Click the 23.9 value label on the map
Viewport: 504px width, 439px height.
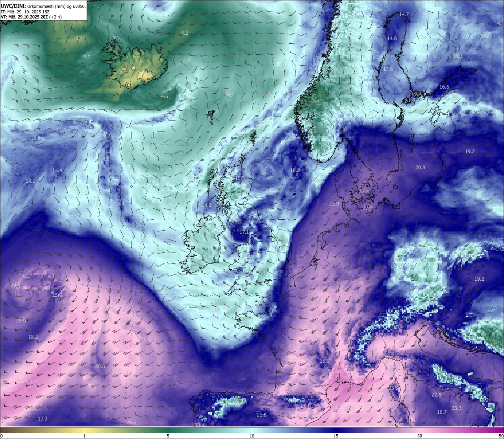click(334, 204)
